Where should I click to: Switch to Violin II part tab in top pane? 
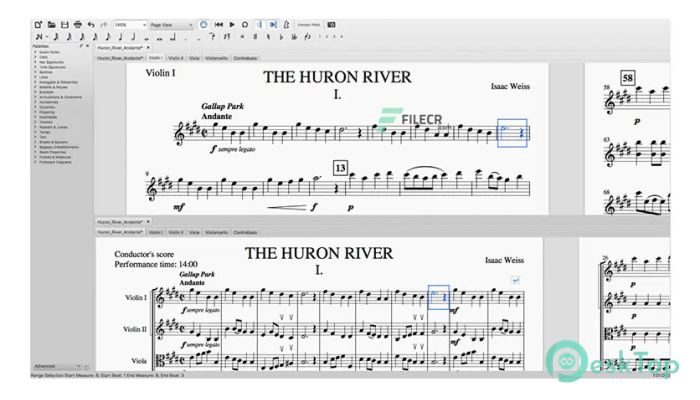tap(175, 58)
